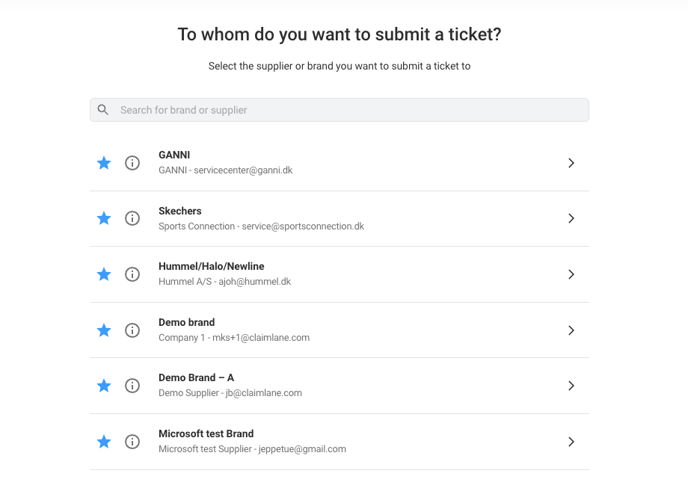Screen dimensions: 688x503
Task: Show Microsoft test Brand info
Action: pos(132,442)
